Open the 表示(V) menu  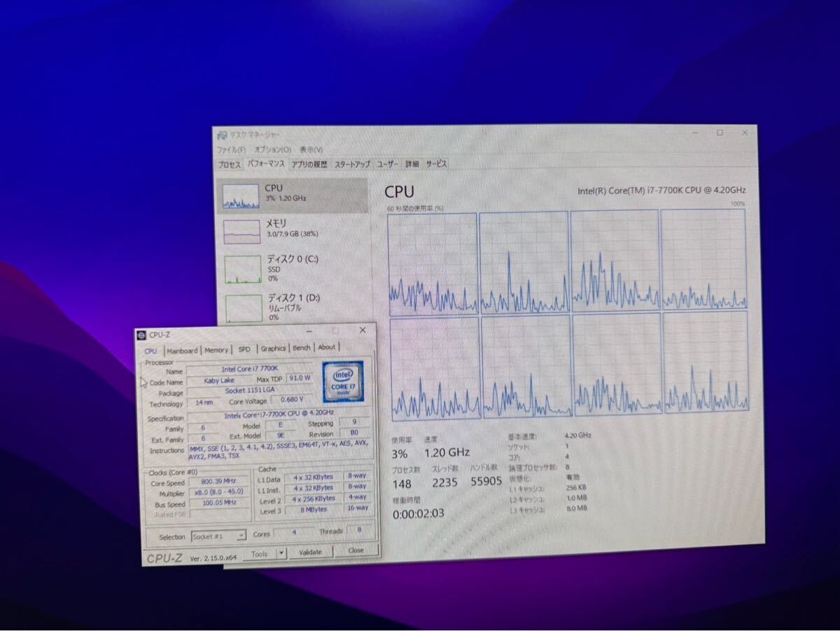pyautogui.click(x=311, y=150)
